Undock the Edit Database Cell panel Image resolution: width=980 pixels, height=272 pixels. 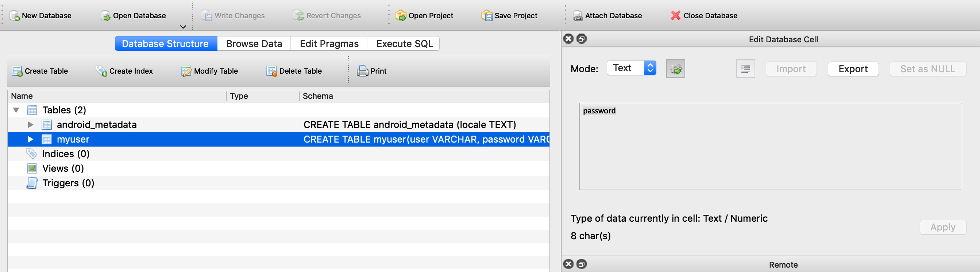click(x=582, y=39)
